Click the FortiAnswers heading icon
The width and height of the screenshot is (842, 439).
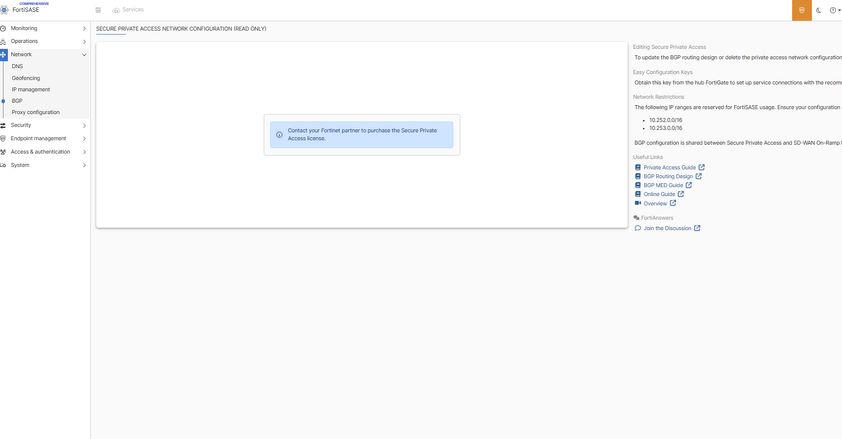[x=636, y=218]
